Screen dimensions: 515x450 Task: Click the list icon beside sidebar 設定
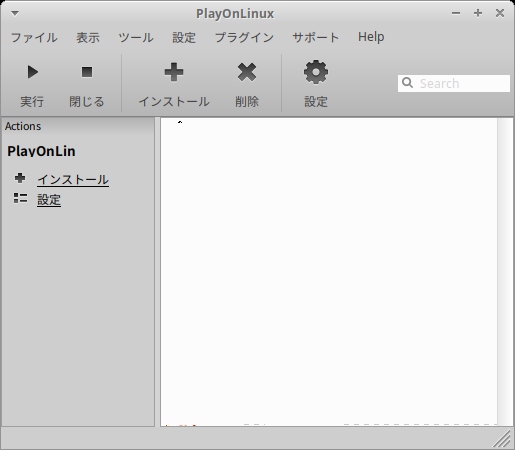[x=20, y=198]
